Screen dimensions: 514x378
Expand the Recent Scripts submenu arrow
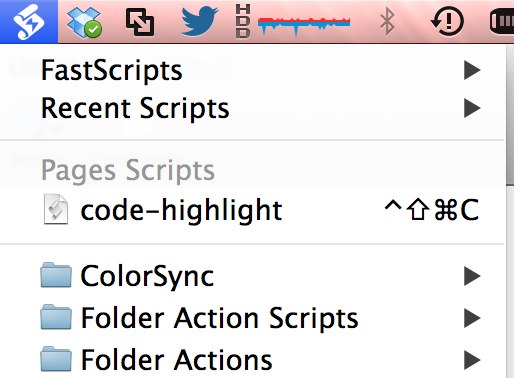click(x=472, y=108)
